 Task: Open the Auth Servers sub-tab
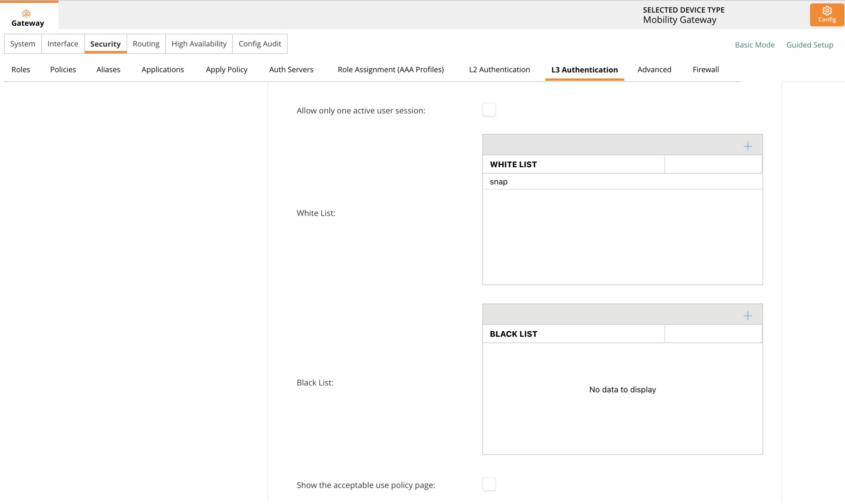291,70
